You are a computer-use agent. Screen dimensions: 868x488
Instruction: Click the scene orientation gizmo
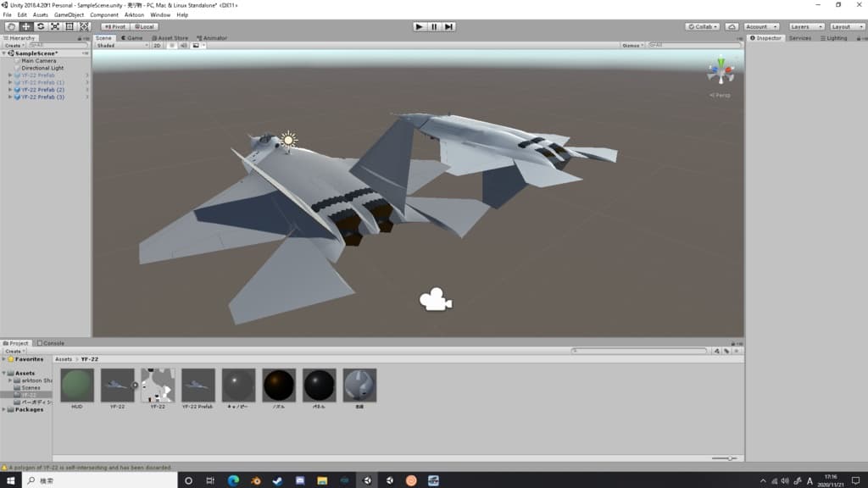point(721,71)
